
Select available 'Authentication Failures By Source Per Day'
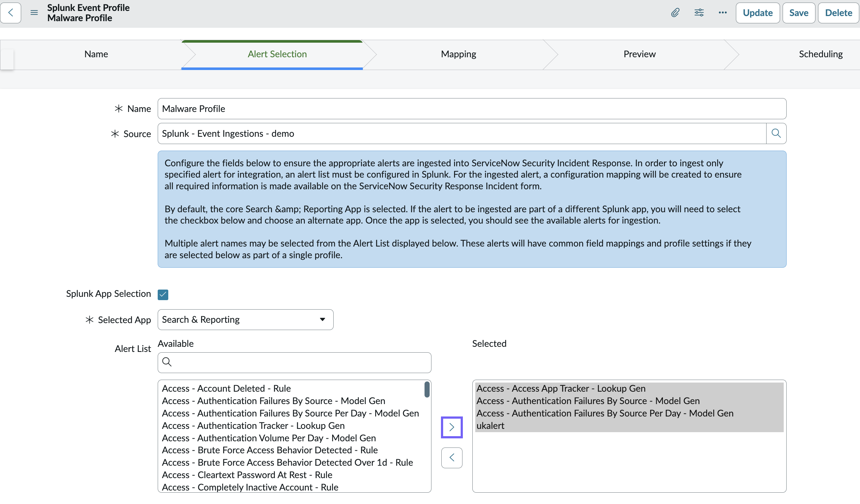(x=291, y=413)
